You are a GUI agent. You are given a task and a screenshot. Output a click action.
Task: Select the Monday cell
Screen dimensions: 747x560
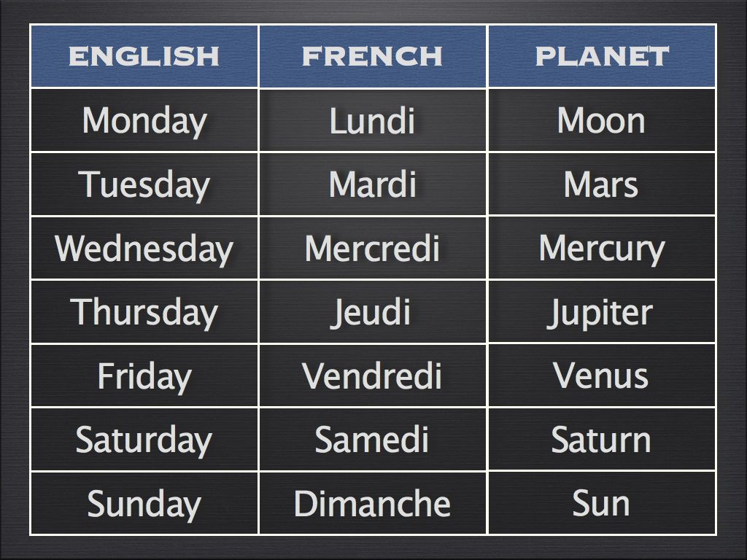[x=144, y=120]
